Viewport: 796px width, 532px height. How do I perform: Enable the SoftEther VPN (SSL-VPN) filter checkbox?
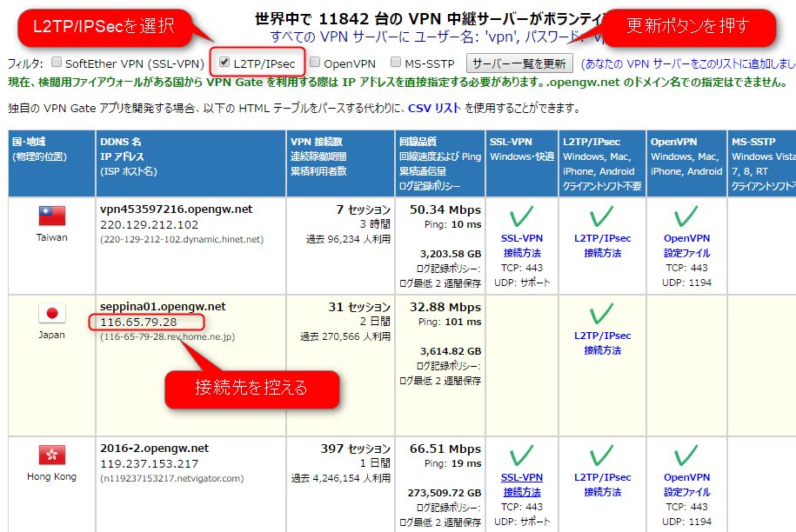click(x=57, y=62)
